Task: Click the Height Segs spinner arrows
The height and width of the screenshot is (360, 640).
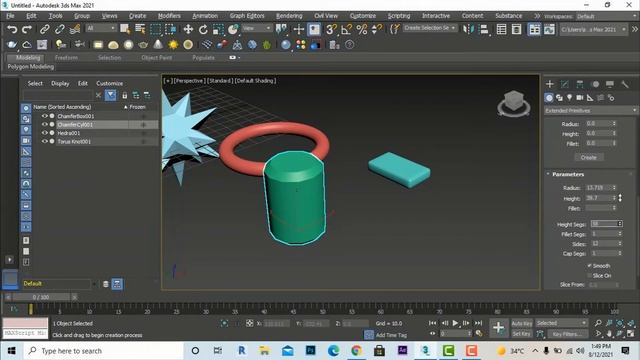Action: click(620, 224)
